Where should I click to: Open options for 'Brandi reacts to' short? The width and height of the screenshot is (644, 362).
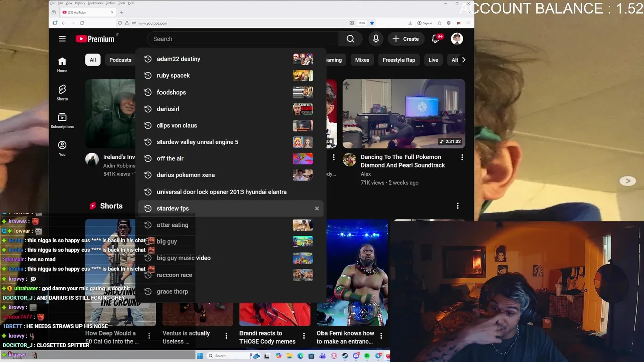pyautogui.click(x=304, y=335)
